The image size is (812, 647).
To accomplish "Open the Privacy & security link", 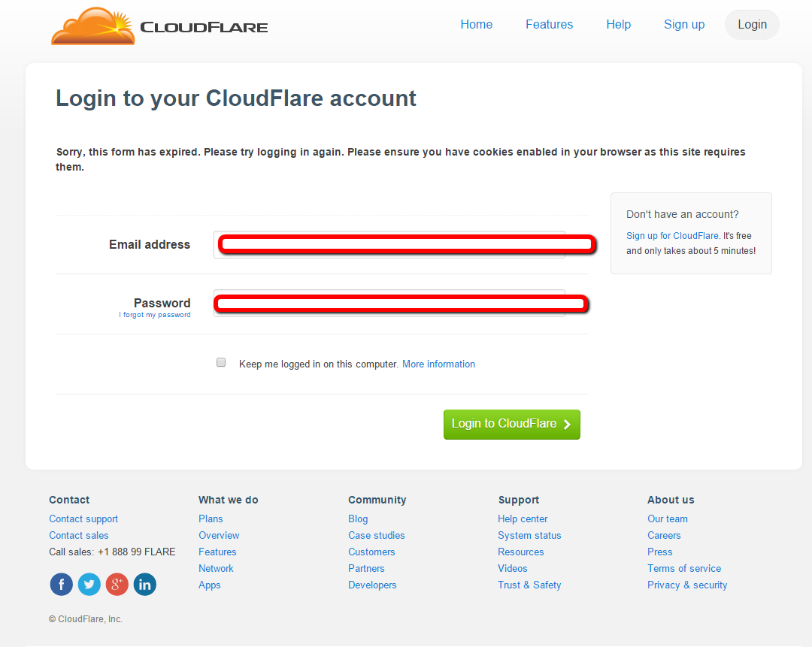I will click(x=687, y=585).
